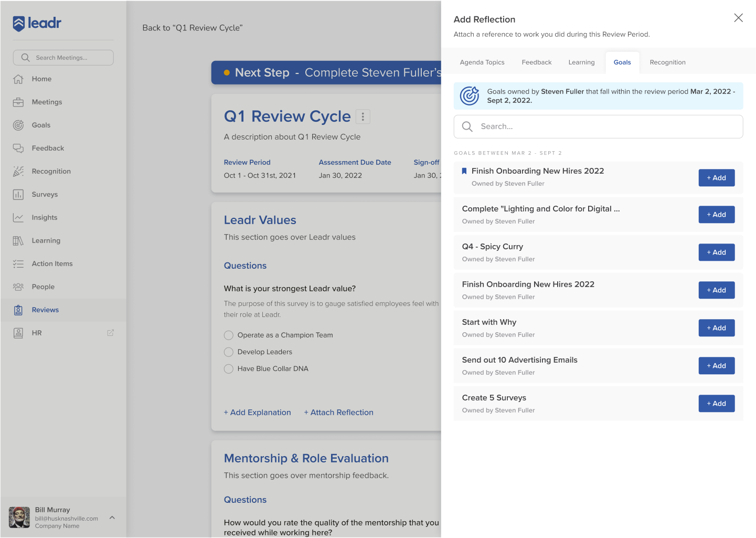The width and height of the screenshot is (756, 538).
Task: Select the Develop Leaders radio option
Action: 229,352
